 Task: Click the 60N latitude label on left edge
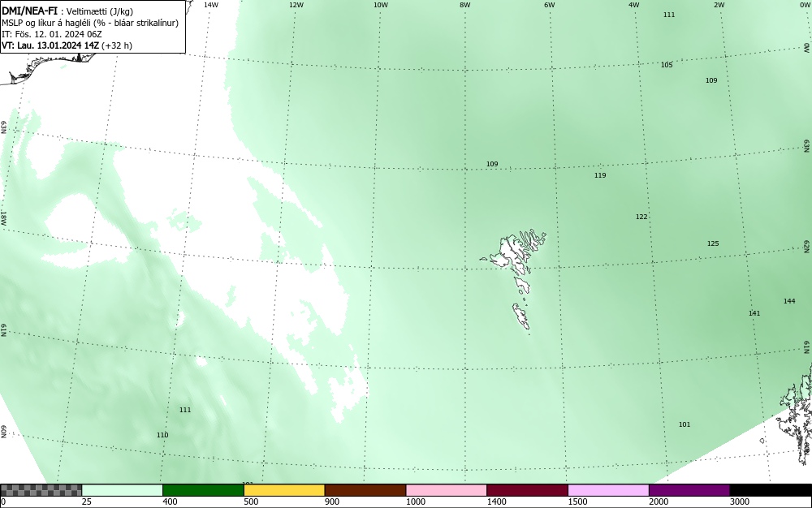(x=3, y=432)
